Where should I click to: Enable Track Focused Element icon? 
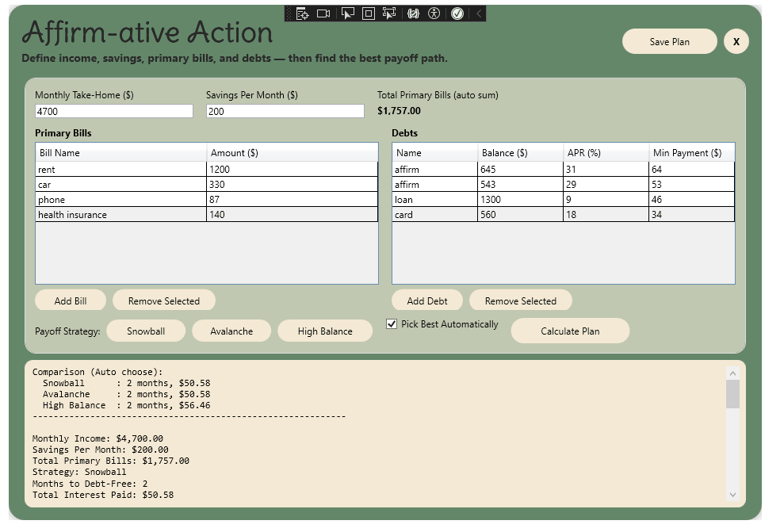tap(389, 13)
